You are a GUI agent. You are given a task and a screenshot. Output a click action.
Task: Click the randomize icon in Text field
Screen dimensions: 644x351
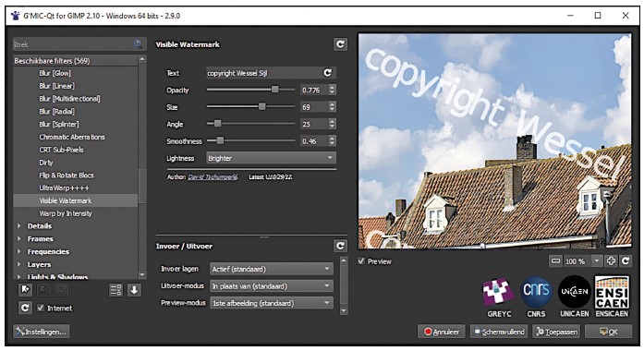(x=327, y=73)
